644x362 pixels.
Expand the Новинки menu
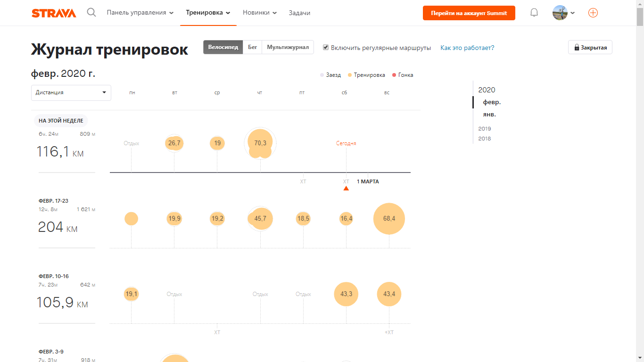260,13
